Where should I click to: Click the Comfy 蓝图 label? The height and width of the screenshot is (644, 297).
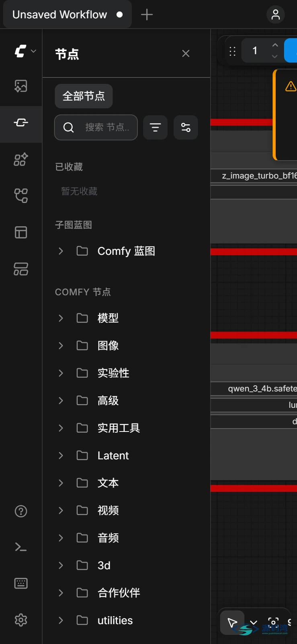pos(126,251)
